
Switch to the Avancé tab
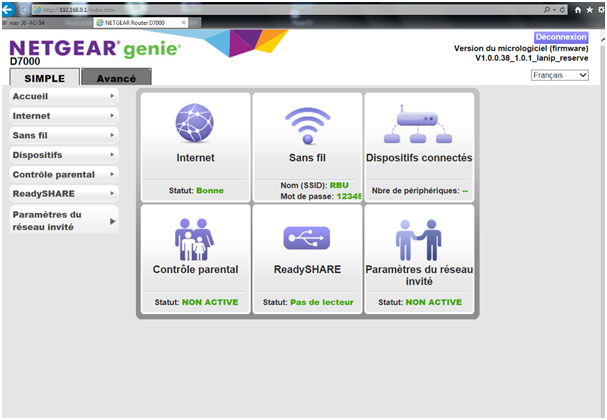(x=116, y=77)
